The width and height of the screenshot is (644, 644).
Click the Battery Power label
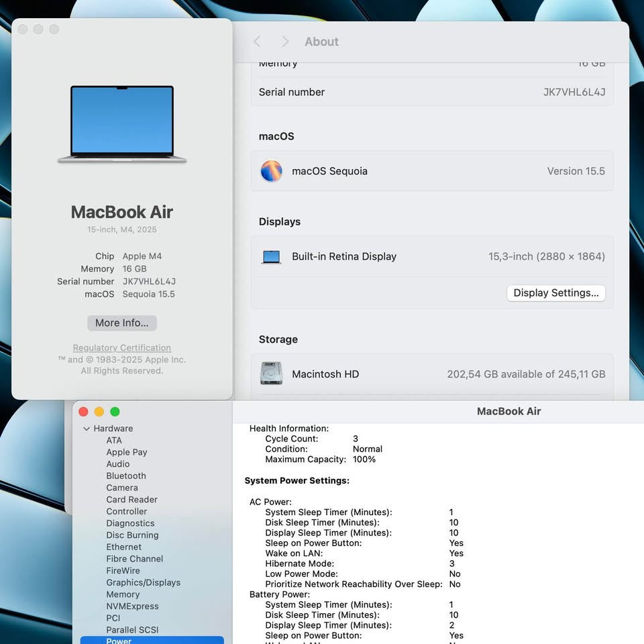[x=279, y=595]
